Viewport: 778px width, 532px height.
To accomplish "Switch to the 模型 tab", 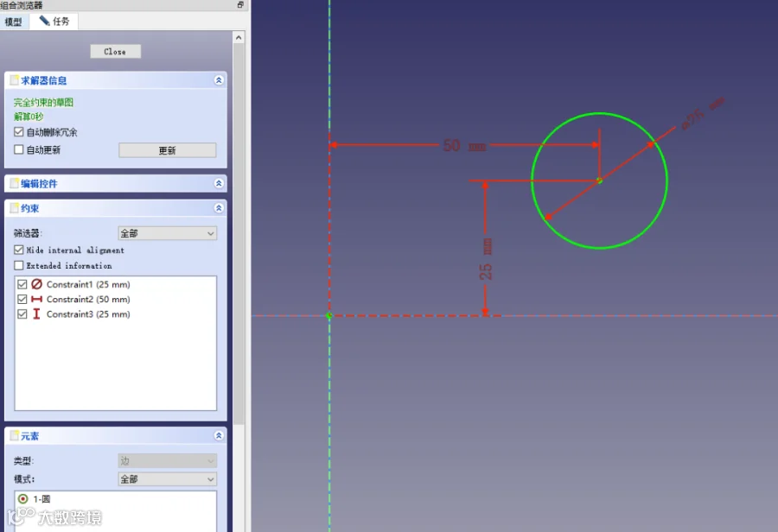I will pyautogui.click(x=13, y=22).
